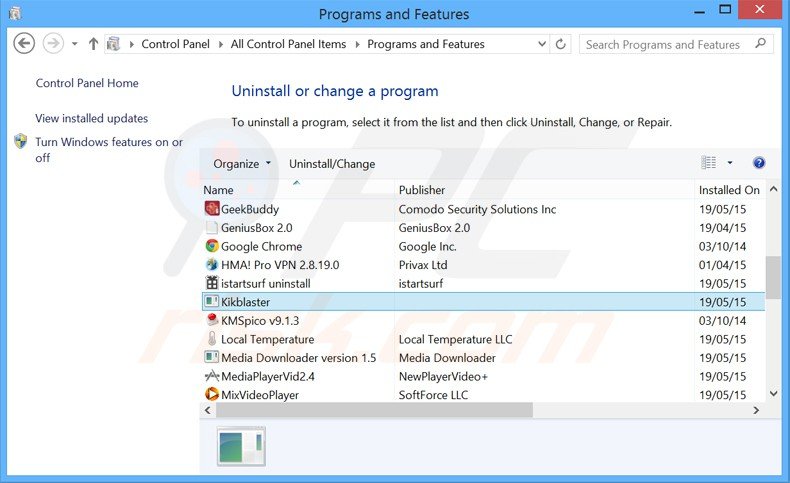
Task: Select the Kikblaster row icon
Action: coord(212,301)
